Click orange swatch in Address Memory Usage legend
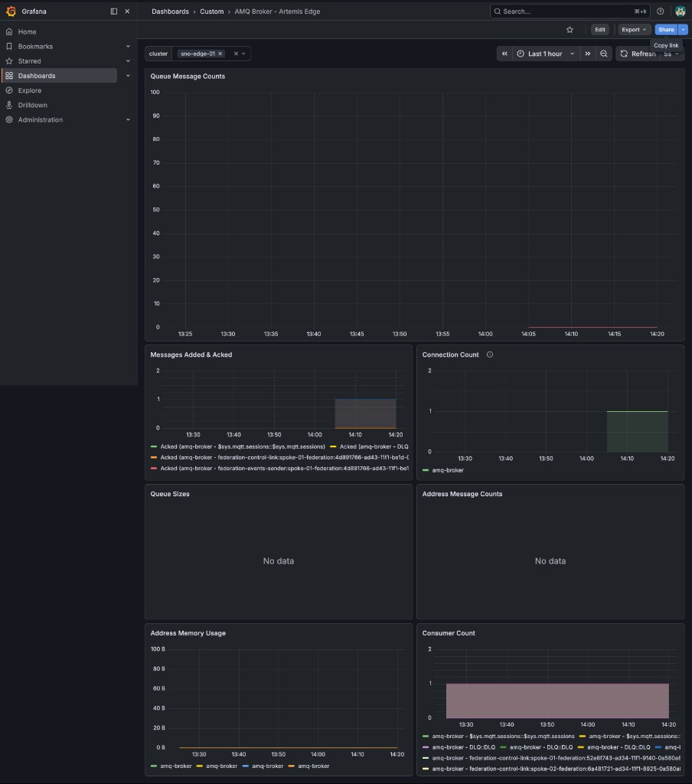Screen dimensions: 692x784 pyautogui.click(x=292, y=766)
